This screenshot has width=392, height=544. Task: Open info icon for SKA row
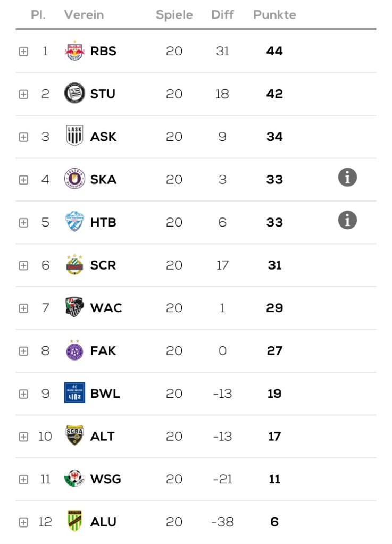(x=347, y=178)
